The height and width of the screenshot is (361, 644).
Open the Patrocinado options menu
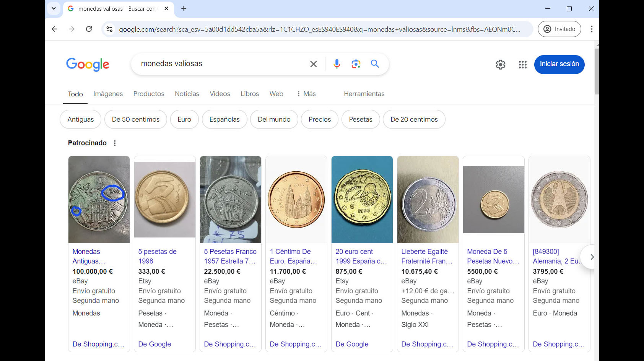pos(115,143)
